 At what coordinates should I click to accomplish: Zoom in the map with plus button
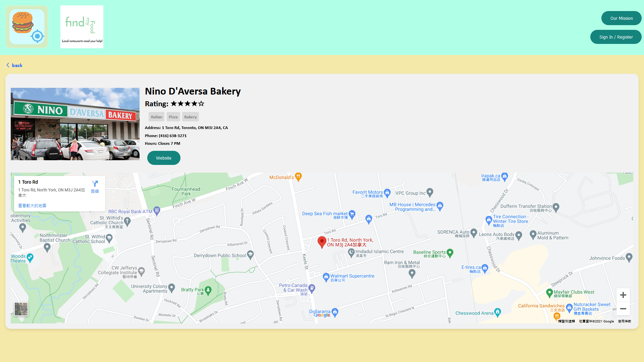[623, 295]
